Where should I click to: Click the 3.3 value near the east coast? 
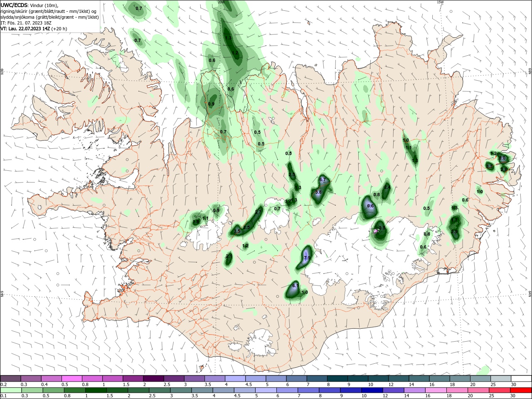click(489, 166)
